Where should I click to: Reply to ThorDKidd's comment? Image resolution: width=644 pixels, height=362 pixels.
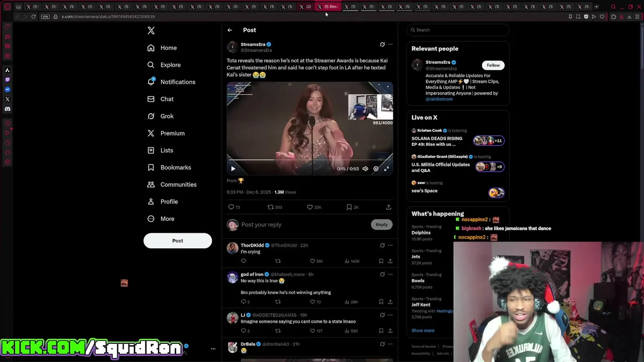coord(244,261)
